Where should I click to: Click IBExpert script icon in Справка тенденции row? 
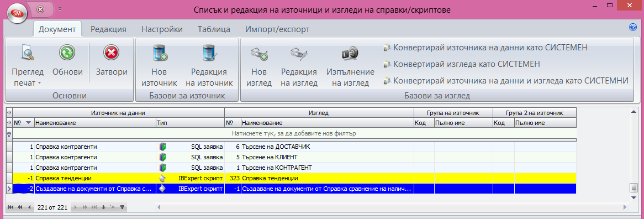pos(162,178)
